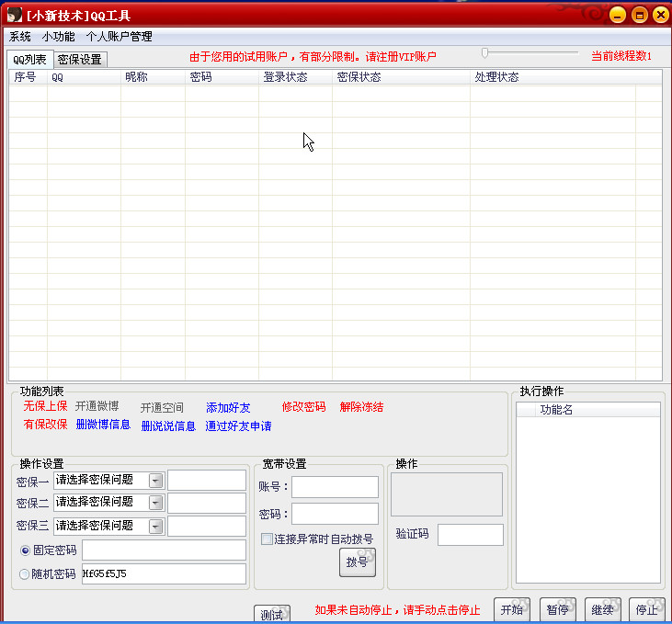Image resolution: width=672 pixels, height=624 pixels.
Task: Click the 继续 button
Action: coord(602,609)
